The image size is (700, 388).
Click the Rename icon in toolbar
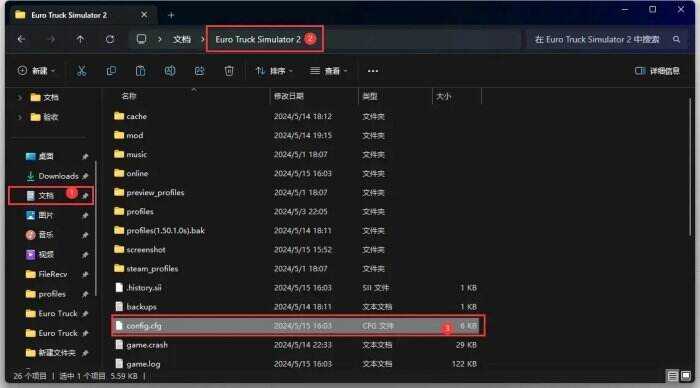170,71
